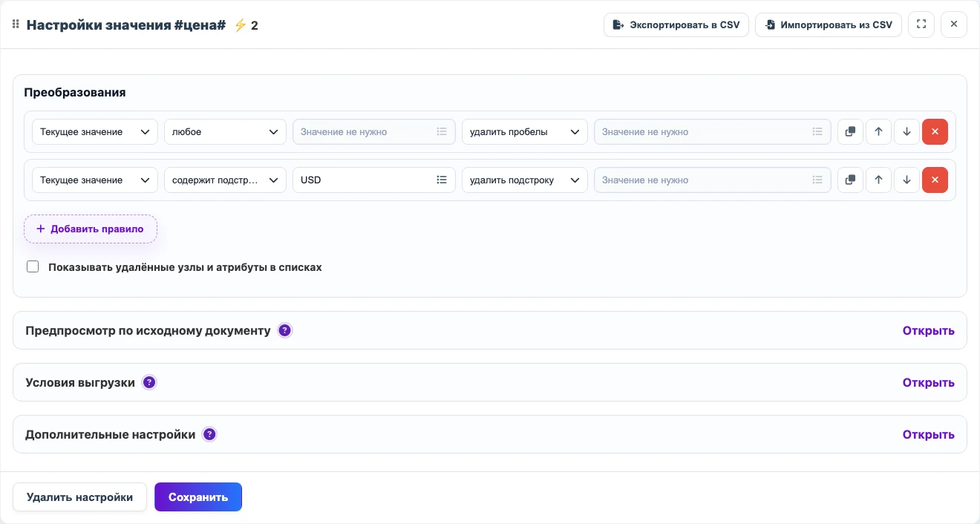This screenshot has height=524, width=980.
Task: Move the 'удалить подстроку' rule up
Action: point(878,180)
